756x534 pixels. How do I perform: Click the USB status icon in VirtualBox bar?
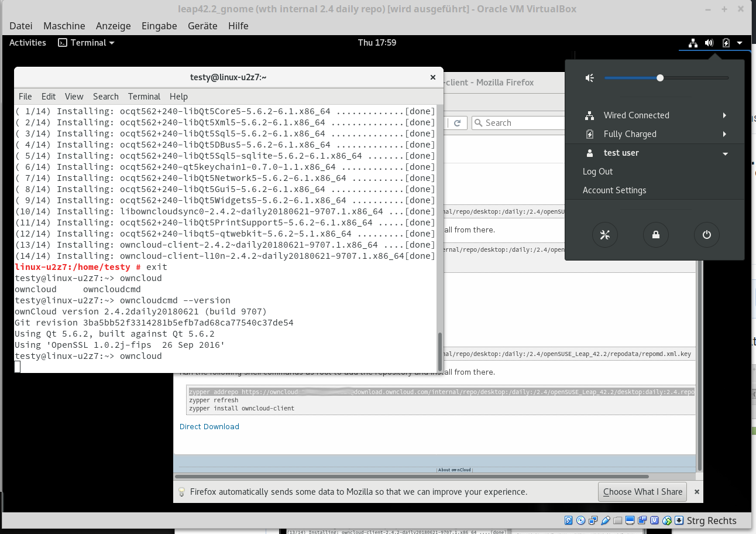(x=605, y=520)
